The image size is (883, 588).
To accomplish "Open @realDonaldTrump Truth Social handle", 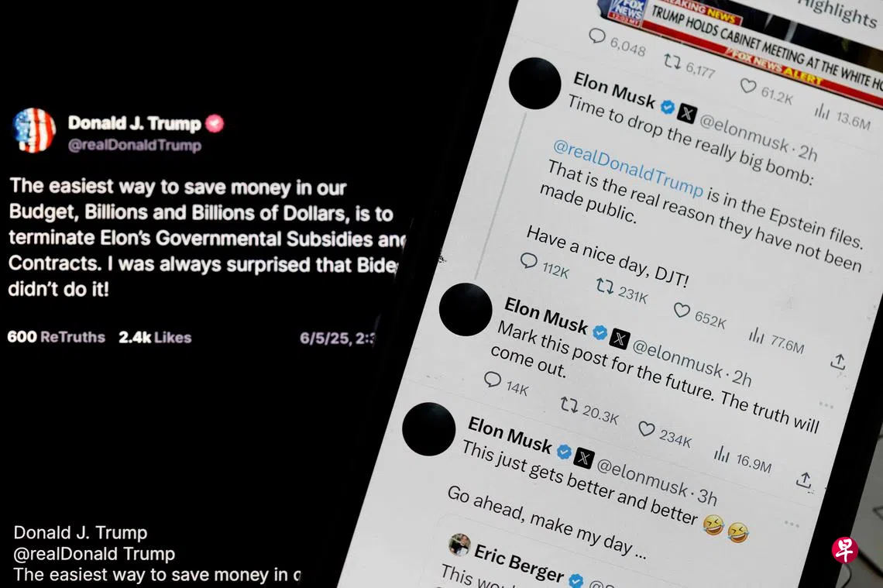I will [135, 146].
